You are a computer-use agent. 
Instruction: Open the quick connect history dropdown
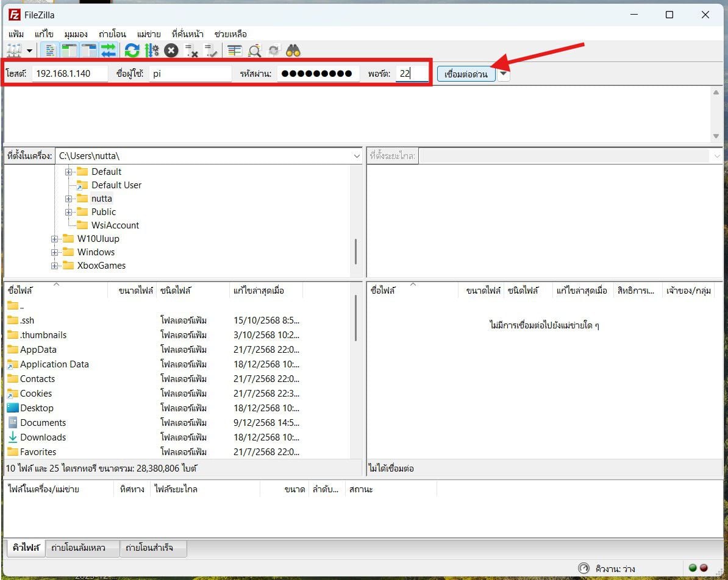pos(503,74)
